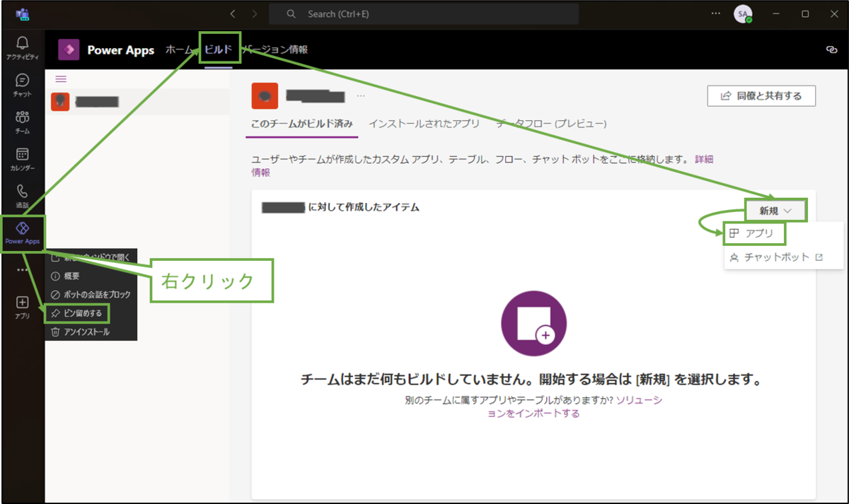Toggle the hamburger menu in the team list
Screen dimensions: 849x504
[61, 79]
